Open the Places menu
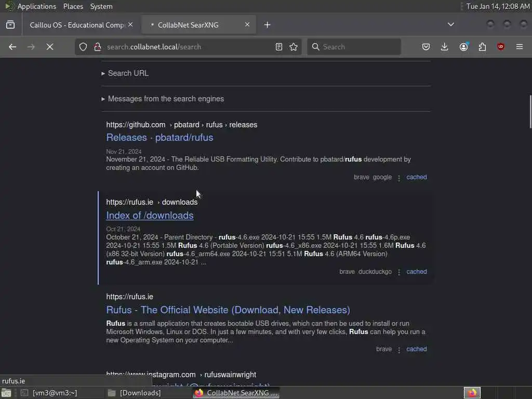This screenshot has height=399, width=532. pos(73,6)
